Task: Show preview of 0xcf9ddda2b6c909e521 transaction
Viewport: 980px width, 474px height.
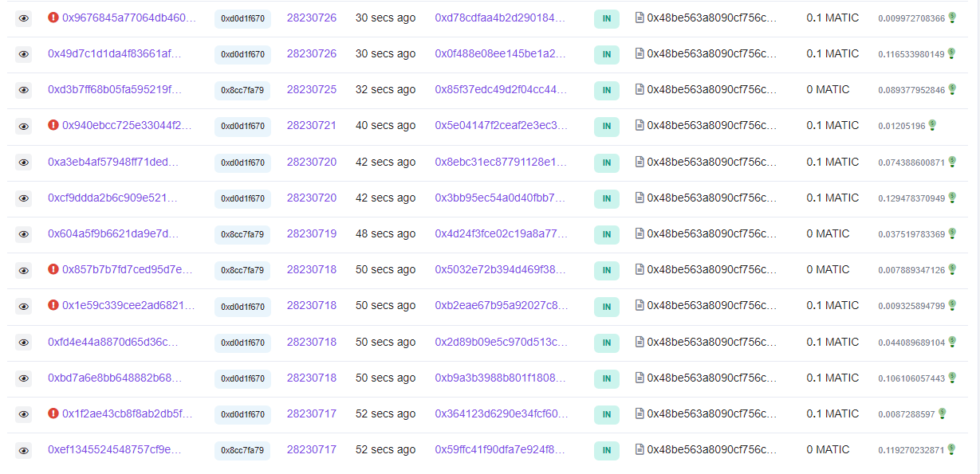Action: pyautogui.click(x=24, y=198)
